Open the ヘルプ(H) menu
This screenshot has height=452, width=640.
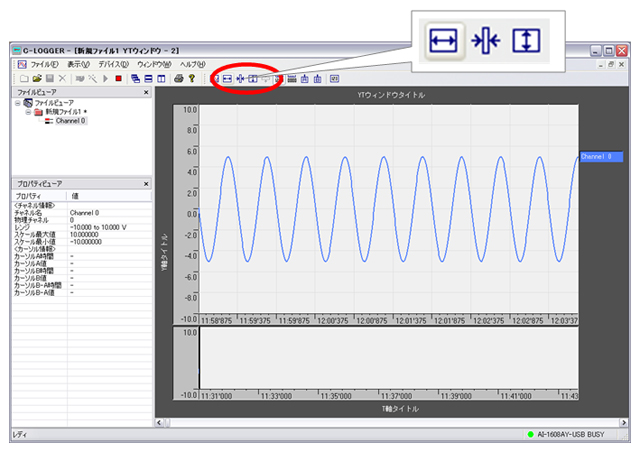tap(193, 65)
